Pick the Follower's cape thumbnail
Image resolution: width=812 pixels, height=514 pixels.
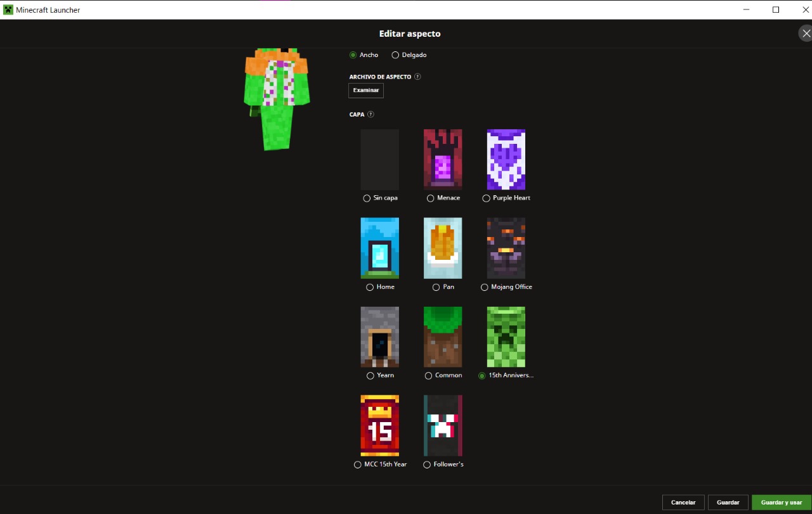coord(443,426)
